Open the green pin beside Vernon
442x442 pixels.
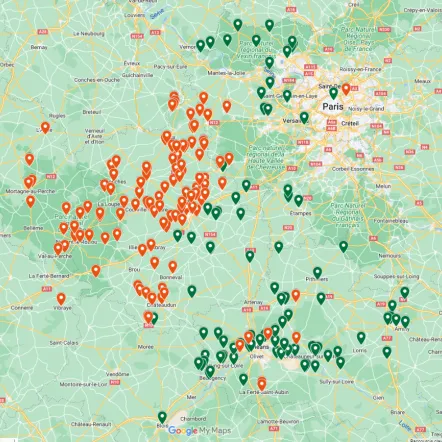click(200, 46)
